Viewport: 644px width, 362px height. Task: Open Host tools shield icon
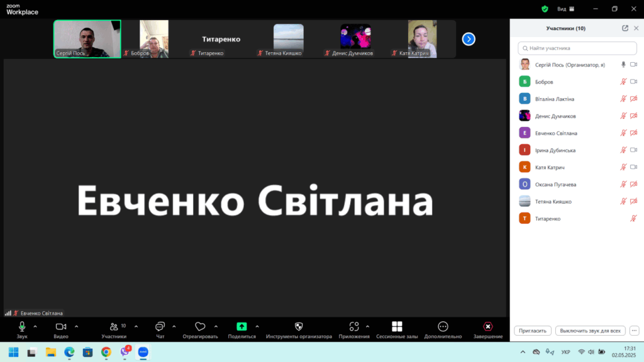pyautogui.click(x=299, y=327)
